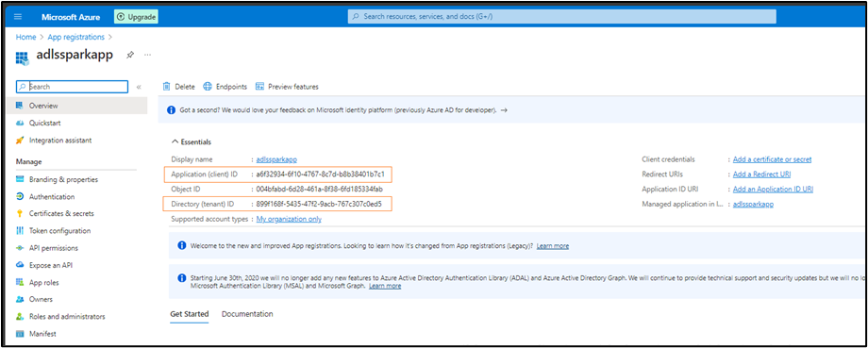Image resolution: width=868 pixels, height=348 pixels.
Task: Go to Home breadcrumb
Action: tap(25, 37)
